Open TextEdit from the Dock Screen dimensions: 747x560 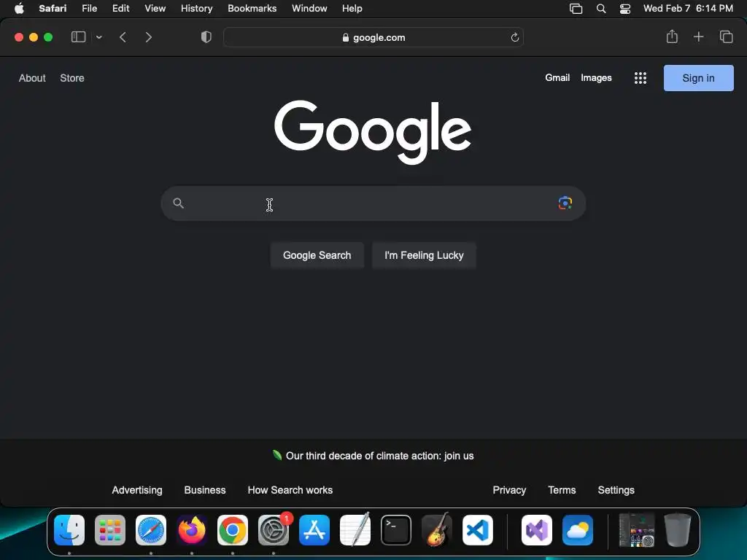point(355,530)
